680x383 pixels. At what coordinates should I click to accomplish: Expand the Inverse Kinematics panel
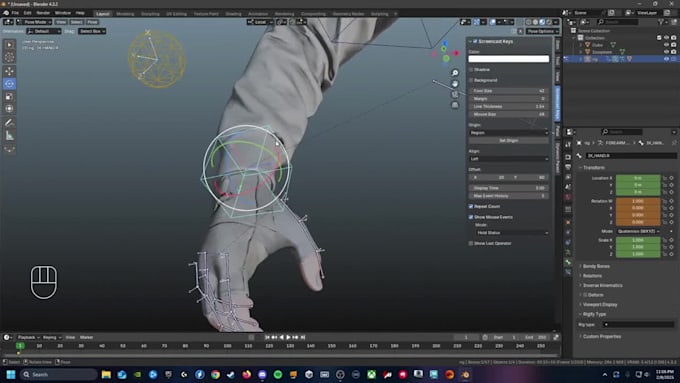pyautogui.click(x=602, y=285)
